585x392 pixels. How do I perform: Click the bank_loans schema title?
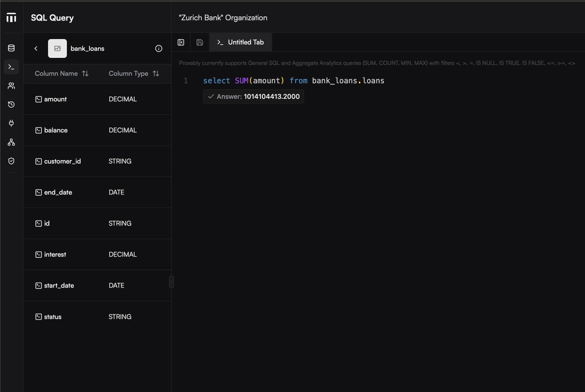[87, 49]
